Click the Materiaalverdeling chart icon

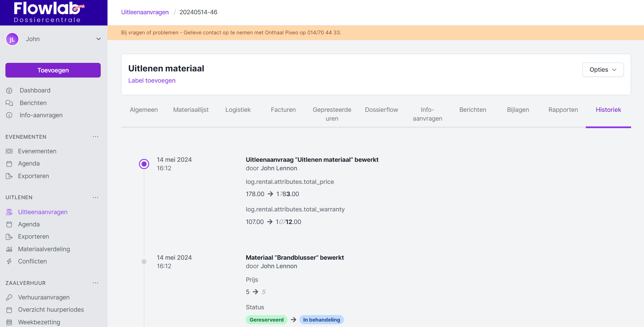click(9, 249)
